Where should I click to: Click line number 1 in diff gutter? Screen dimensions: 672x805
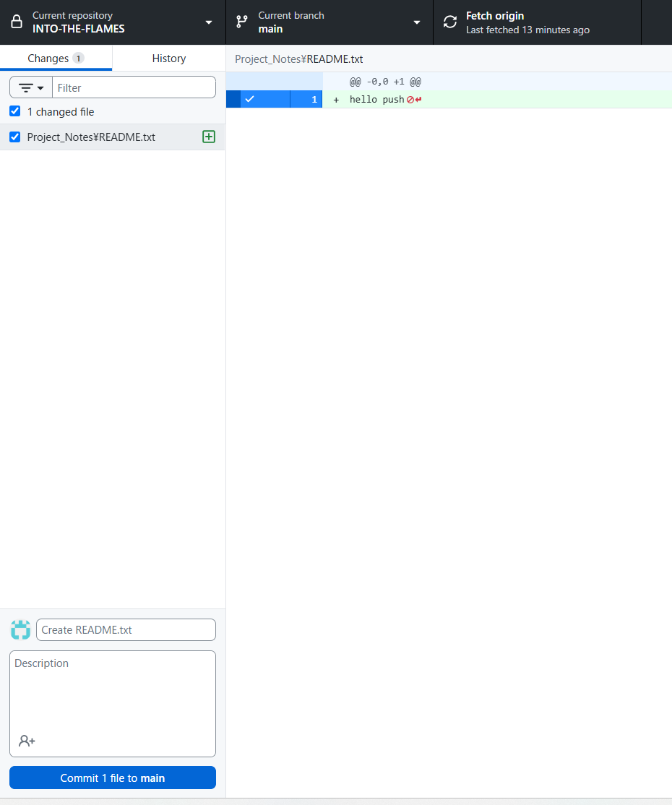[314, 100]
